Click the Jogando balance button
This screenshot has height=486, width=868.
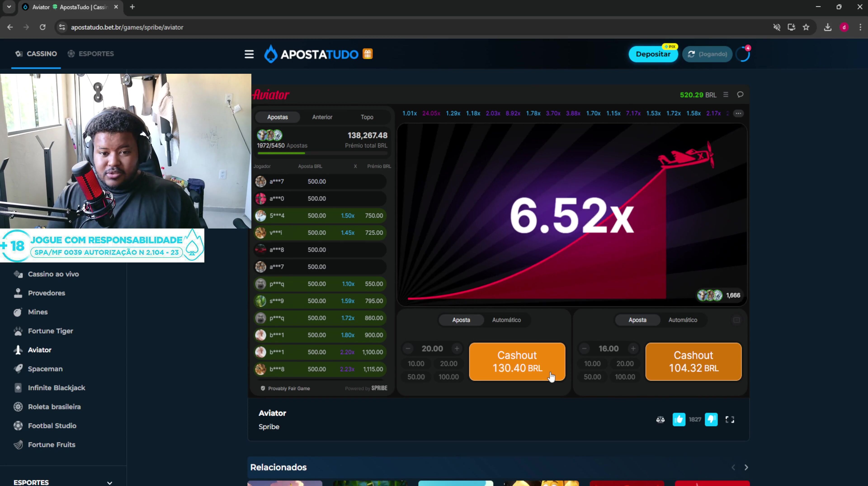(707, 54)
